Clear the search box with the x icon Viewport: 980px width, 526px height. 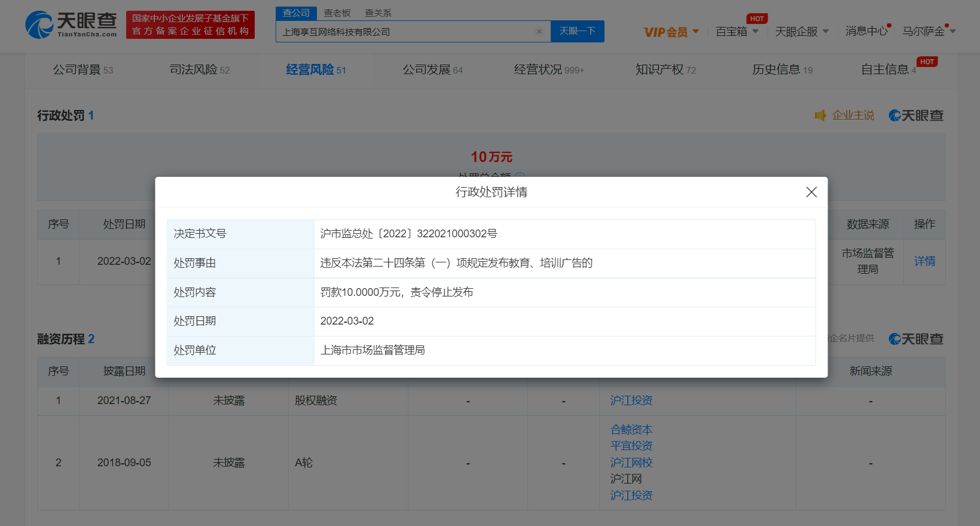pyautogui.click(x=539, y=32)
